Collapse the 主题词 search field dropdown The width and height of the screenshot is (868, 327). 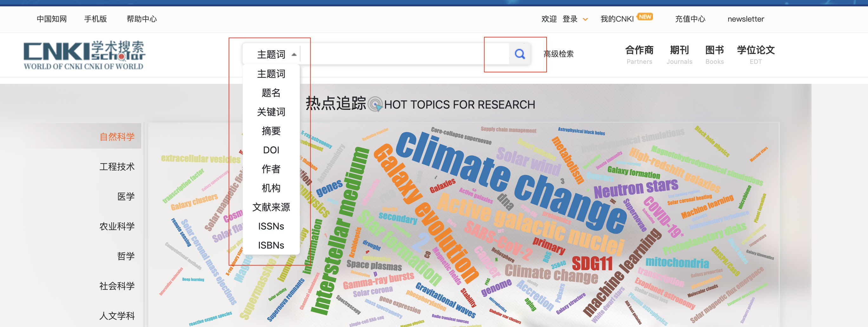(294, 55)
